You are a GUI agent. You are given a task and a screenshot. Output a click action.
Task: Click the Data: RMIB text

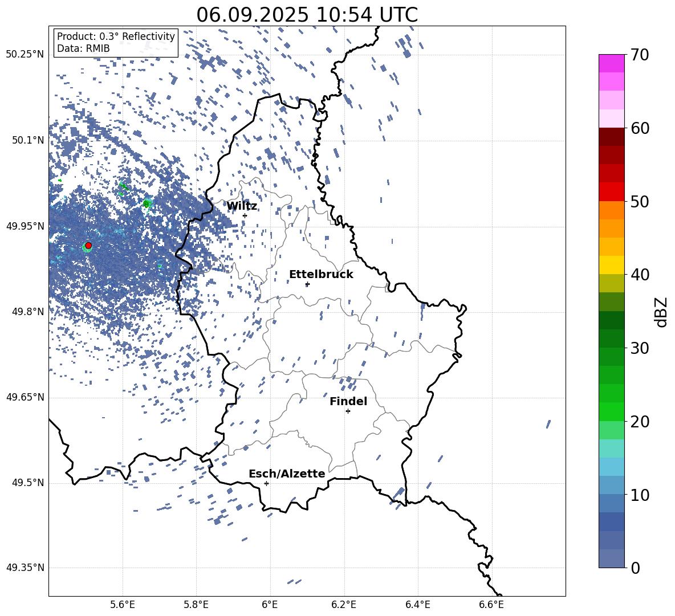[x=83, y=48]
